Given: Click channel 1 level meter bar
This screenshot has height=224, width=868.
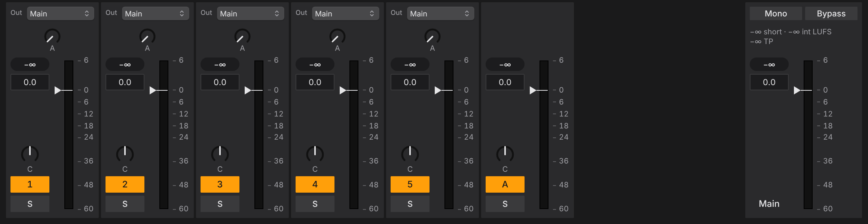Looking at the screenshot, I should coord(69,134).
